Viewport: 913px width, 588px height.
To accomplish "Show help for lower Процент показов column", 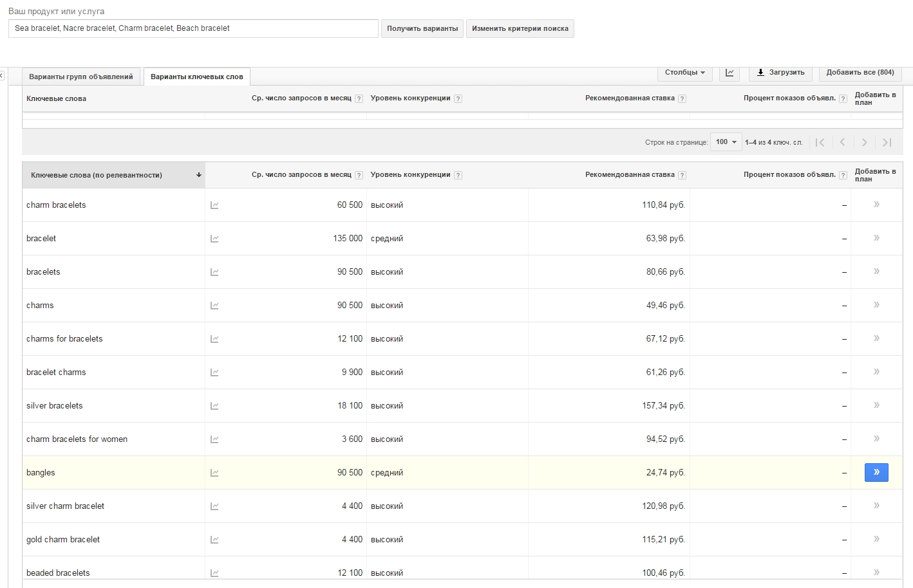I will 843,176.
